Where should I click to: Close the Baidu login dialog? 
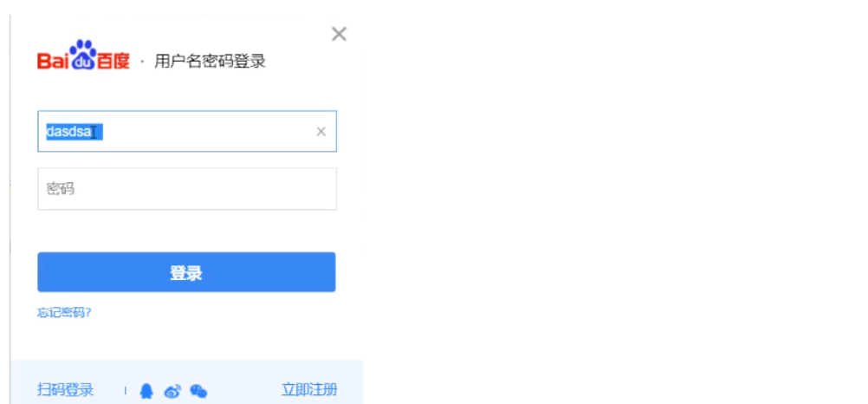coord(339,35)
